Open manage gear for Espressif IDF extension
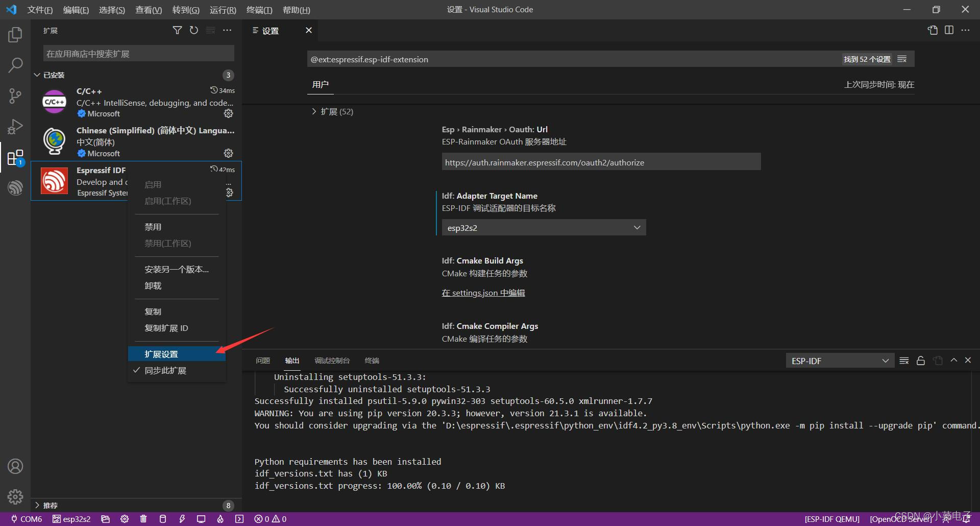 [229, 193]
